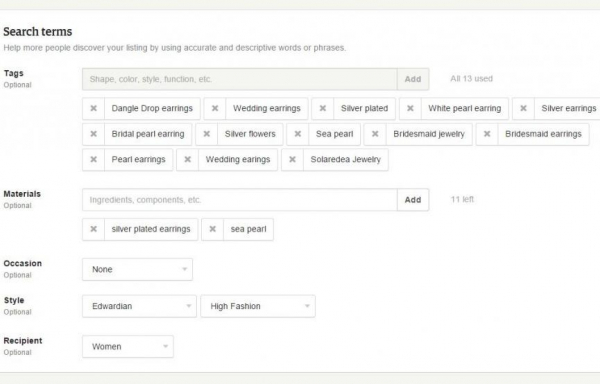600x384 pixels.
Task: Remove the Silver plated tag
Action: click(x=323, y=108)
